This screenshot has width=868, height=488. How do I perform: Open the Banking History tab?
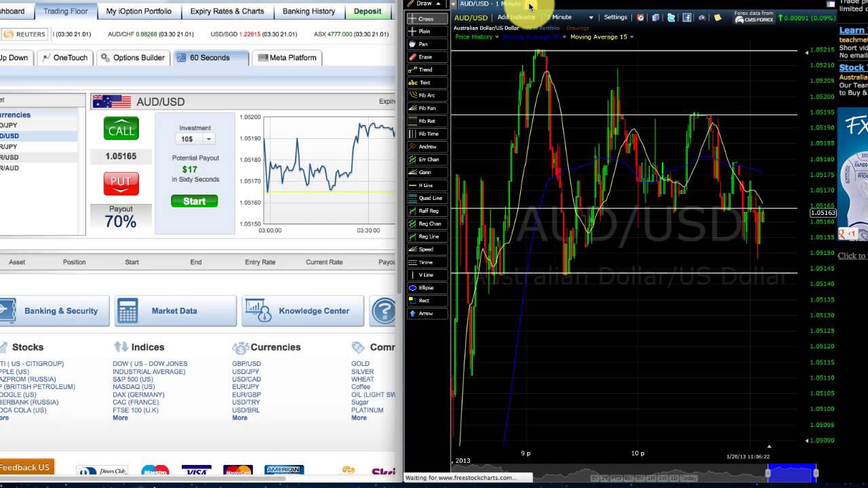coord(309,12)
